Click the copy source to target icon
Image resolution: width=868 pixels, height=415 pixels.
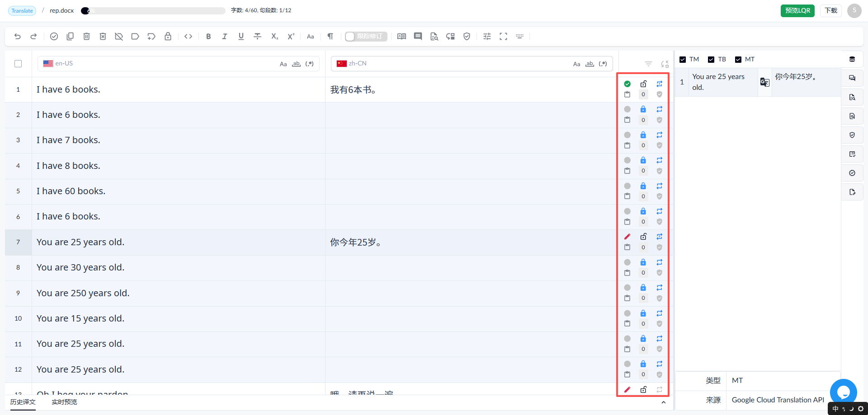click(70, 37)
